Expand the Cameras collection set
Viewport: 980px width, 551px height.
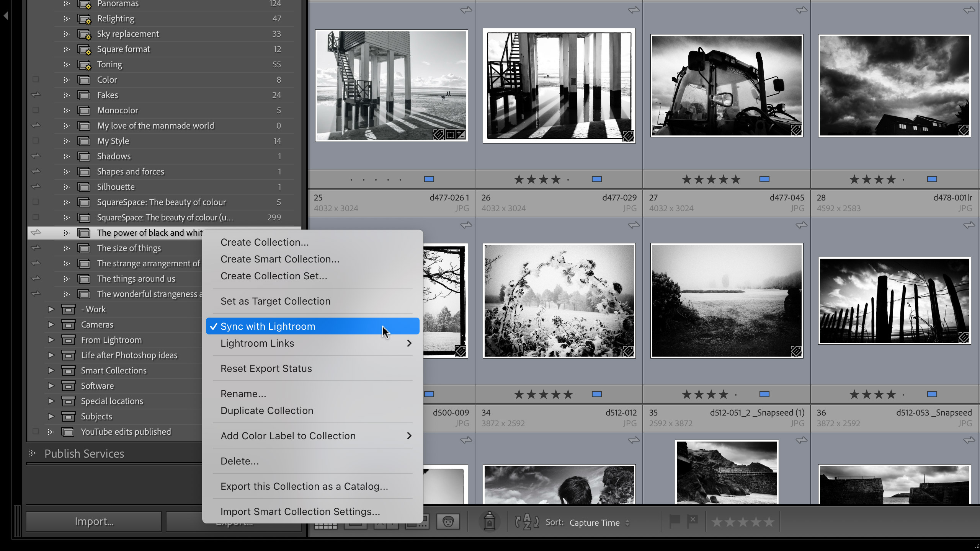[x=51, y=324]
